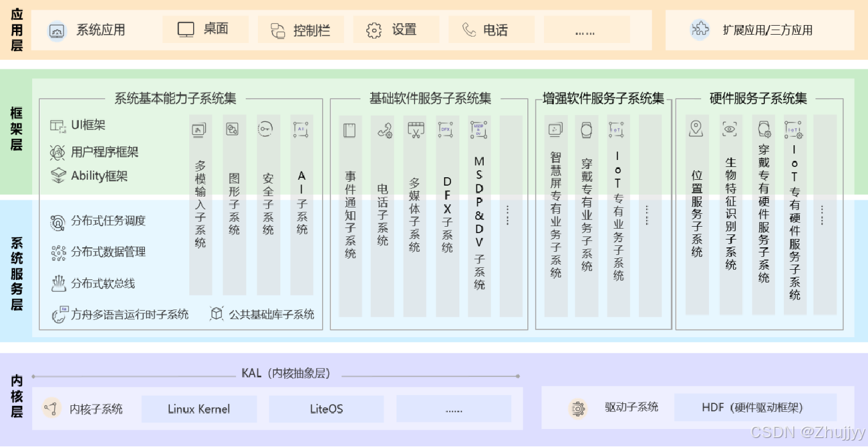Click the 方舟多语言运行时子系统 icon
This screenshot has width=868, height=447.
(x=58, y=315)
